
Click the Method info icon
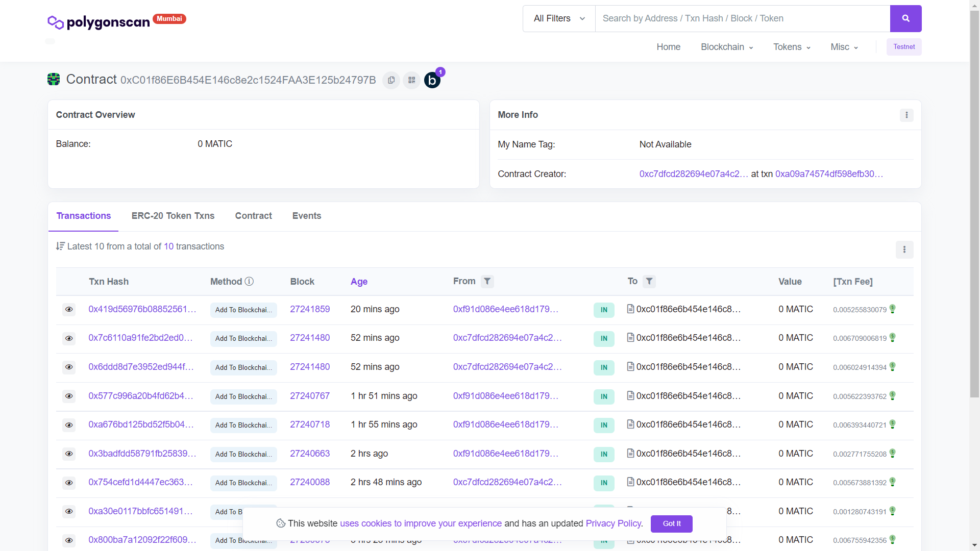tap(249, 281)
